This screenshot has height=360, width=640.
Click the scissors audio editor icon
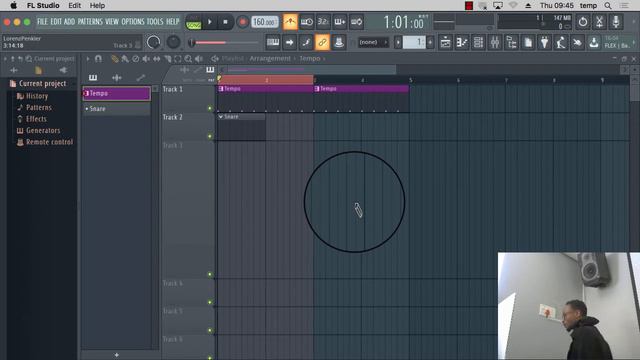(x=599, y=22)
